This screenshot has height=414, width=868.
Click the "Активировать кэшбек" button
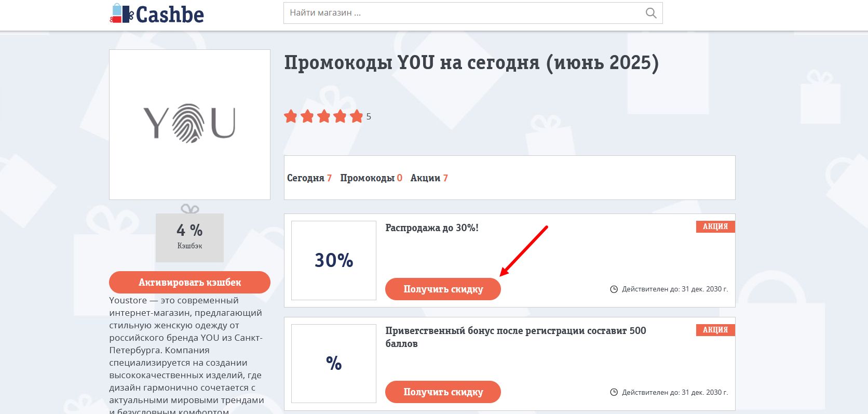point(189,282)
